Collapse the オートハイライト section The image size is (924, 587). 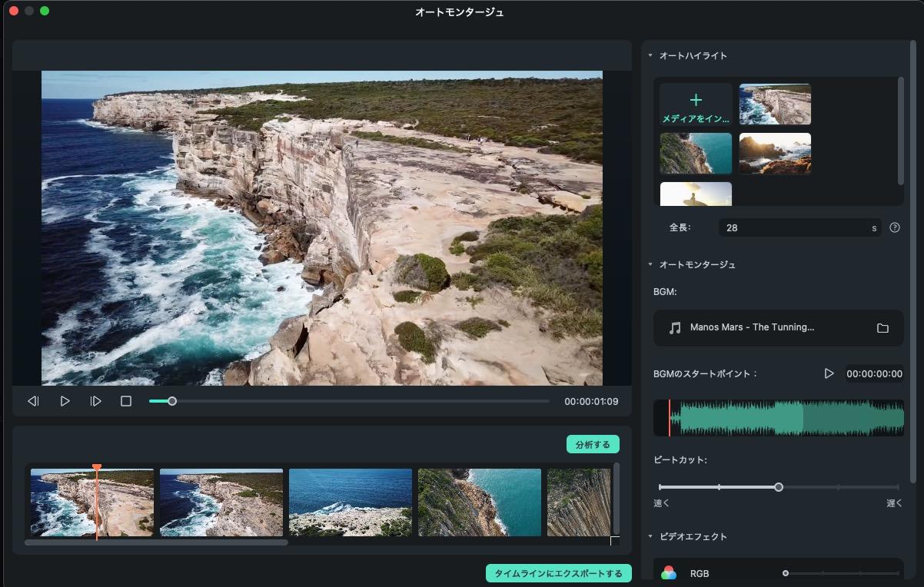point(650,56)
